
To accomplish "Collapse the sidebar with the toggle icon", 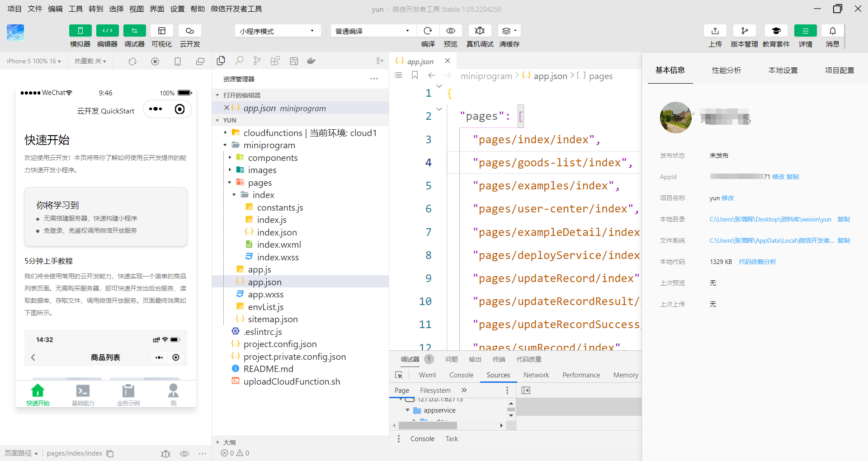I will pyautogui.click(x=380, y=61).
